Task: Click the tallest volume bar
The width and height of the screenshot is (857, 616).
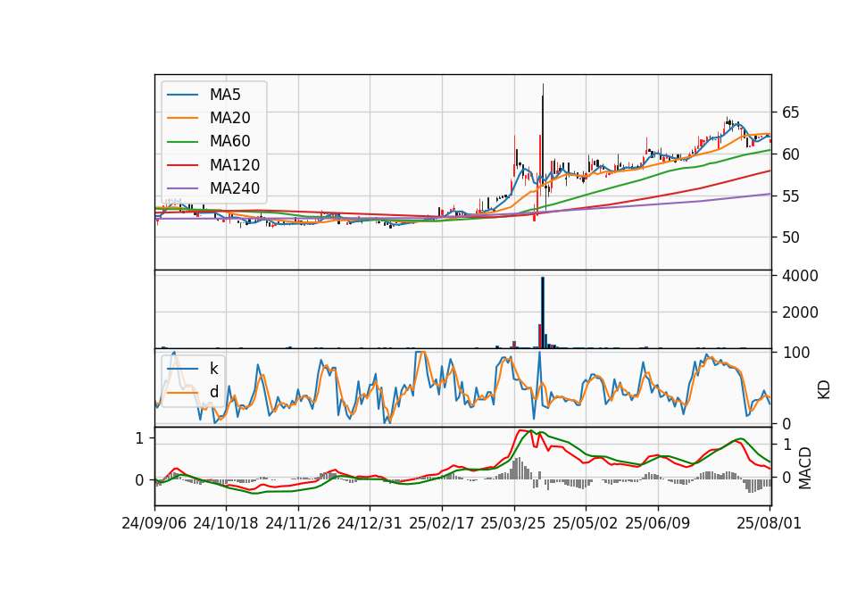Action: point(543,312)
